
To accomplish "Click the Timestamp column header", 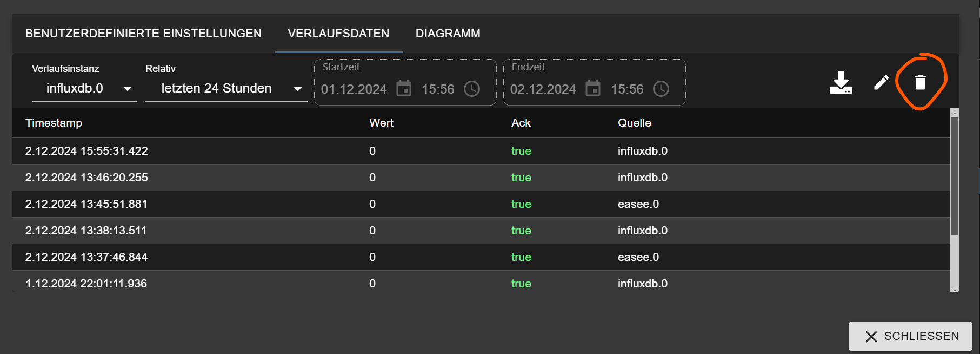I will (x=54, y=123).
